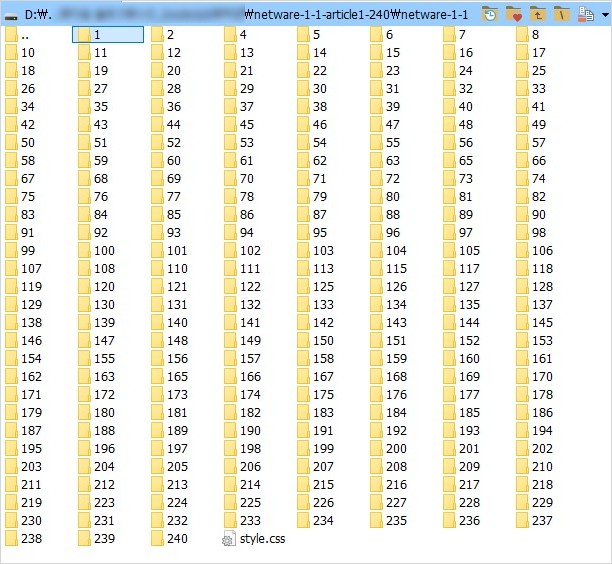The image size is (612, 564).
Task: Jump to the root folder (backslash icon)
Action: pos(562,14)
